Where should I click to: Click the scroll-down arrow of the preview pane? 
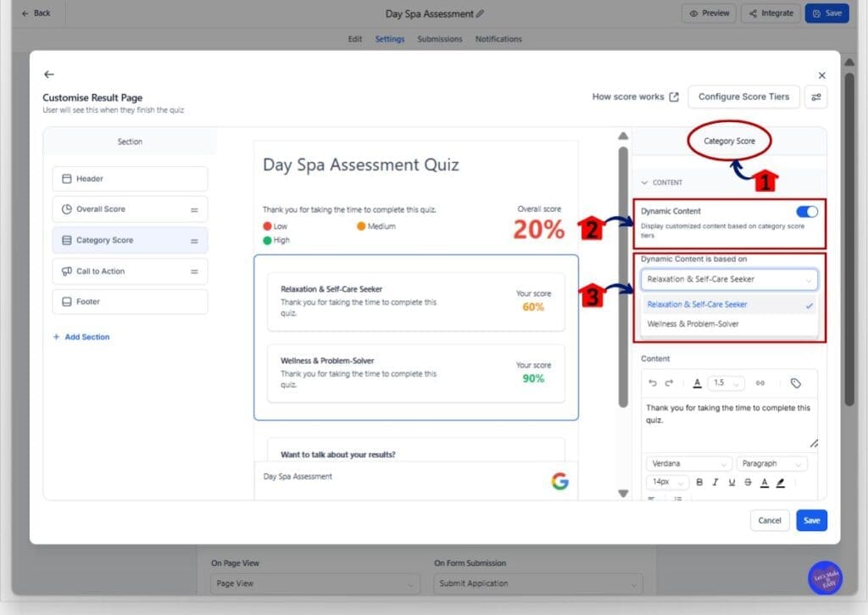point(623,493)
